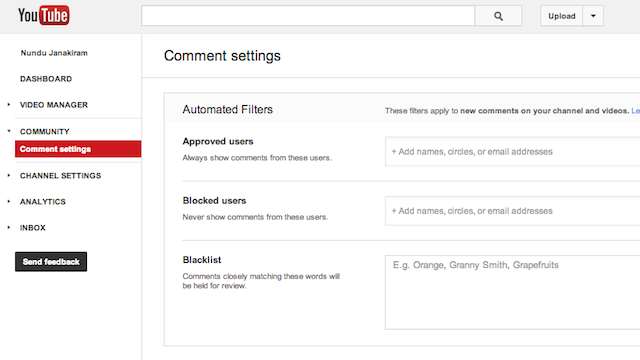640x360 pixels.
Task: Follow the learn more link after filters note
Action: click(636, 111)
